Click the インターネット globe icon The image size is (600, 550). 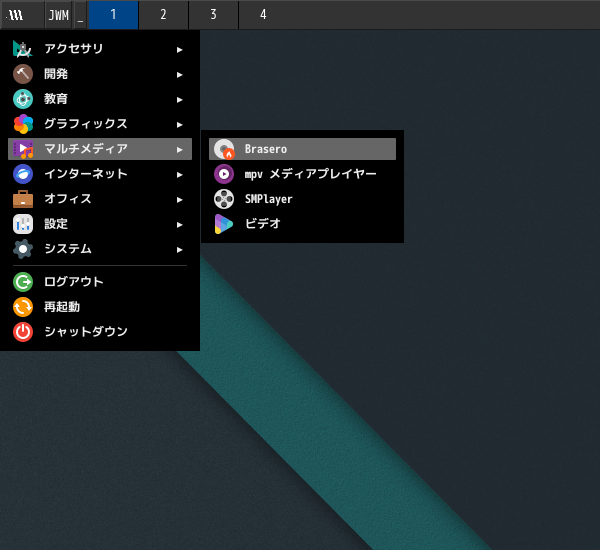pyautogui.click(x=23, y=174)
